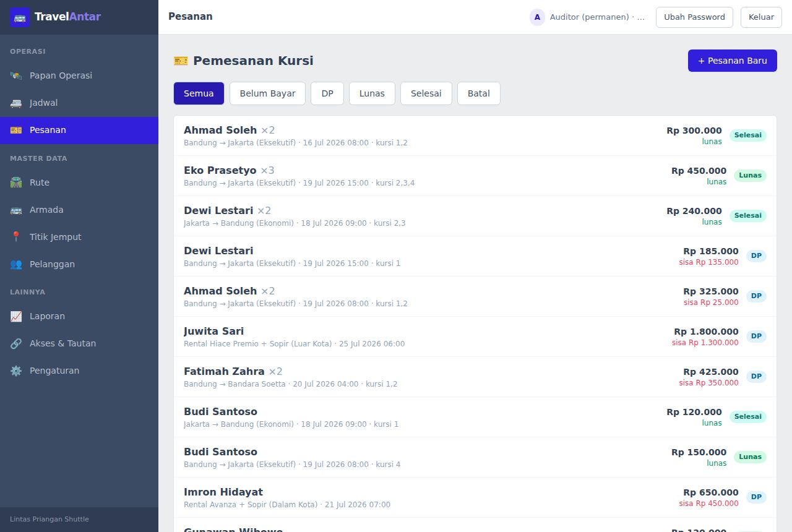Open Juwita Sari rental Hiace order
792x532 pixels.
coord(475,337)
